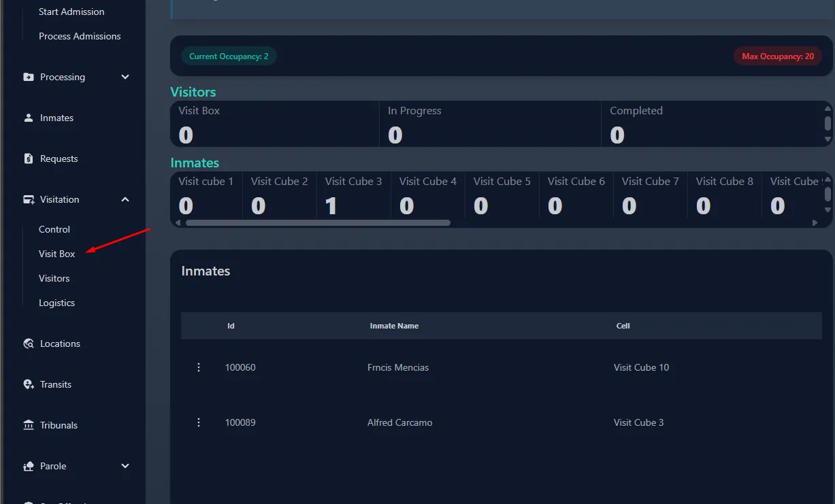Click the Process Admissions link
Image resolution: width=835 pixels, height=504 pixels.
80,36
